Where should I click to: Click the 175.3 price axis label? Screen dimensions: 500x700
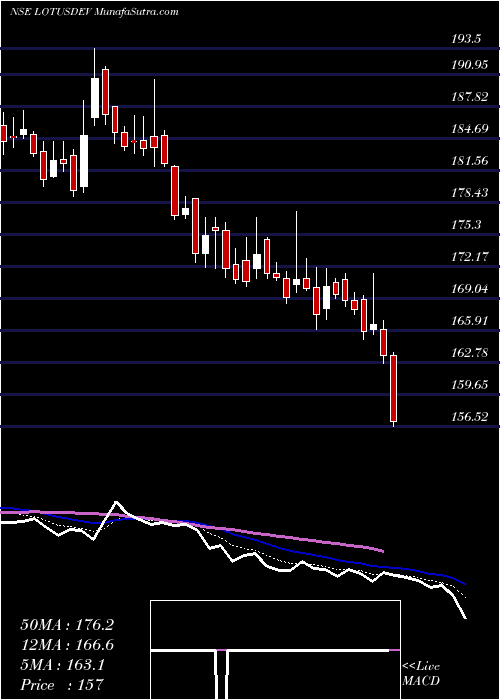point(466,225)
